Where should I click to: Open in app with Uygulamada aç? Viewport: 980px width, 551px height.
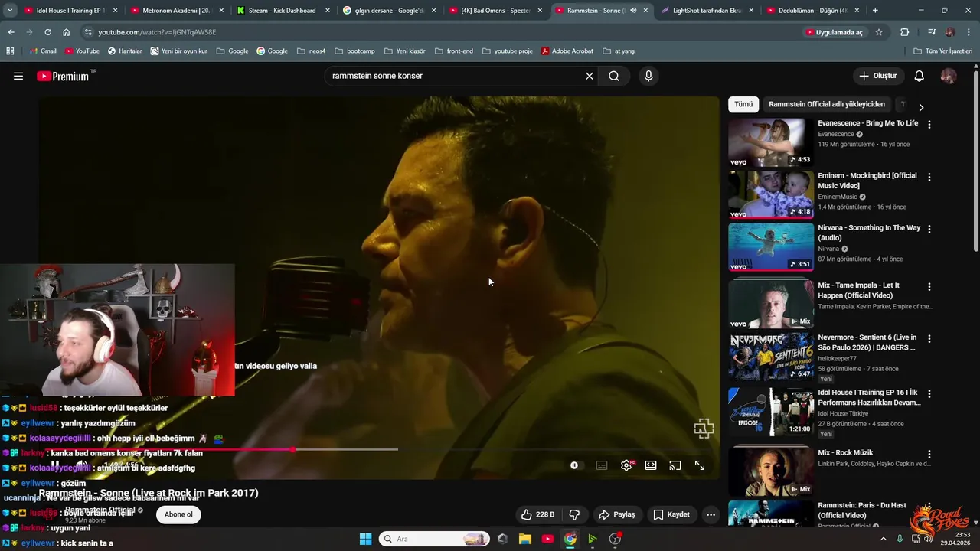coord(834,32)
